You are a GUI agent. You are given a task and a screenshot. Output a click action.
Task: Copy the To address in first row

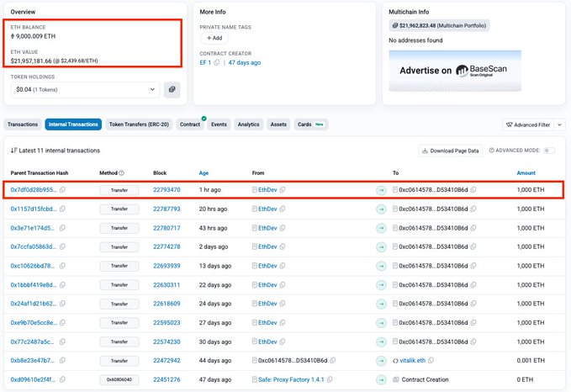pos(473,190)
